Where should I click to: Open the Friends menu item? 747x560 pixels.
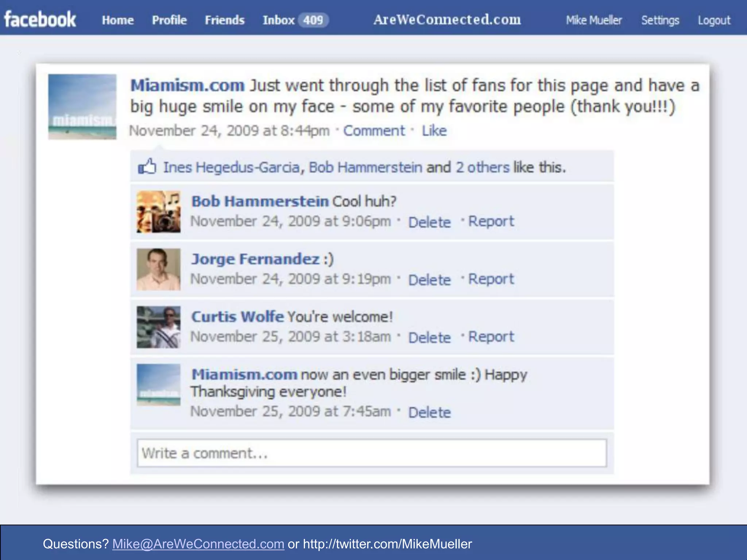(x=224, y=20)
